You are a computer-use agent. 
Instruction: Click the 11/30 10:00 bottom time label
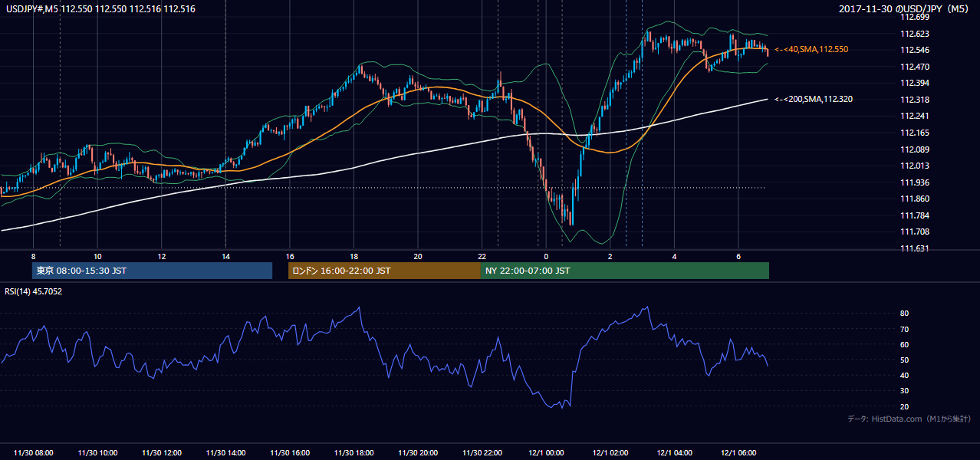point(97,453)
